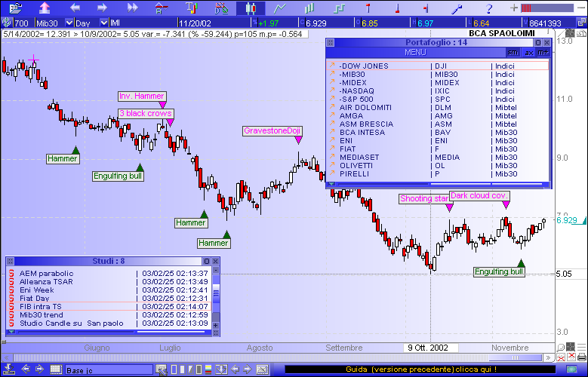Click the 700 bars input field
Image resolution: width=588 pixels, height=377 pixels.
(23, 23)
